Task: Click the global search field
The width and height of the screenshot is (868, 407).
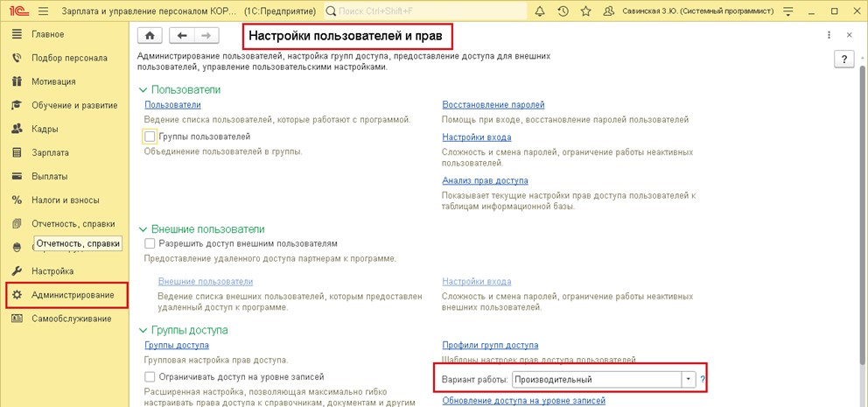Action: (424, 11)
